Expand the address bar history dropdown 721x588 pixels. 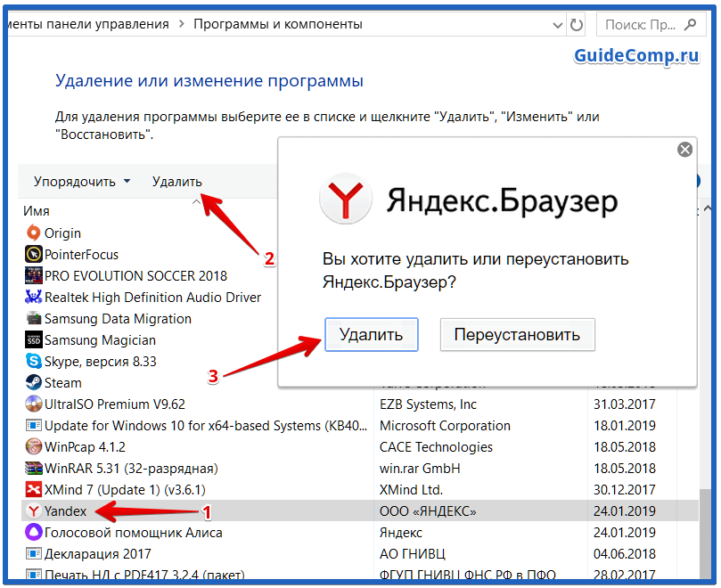click(557, 25)
